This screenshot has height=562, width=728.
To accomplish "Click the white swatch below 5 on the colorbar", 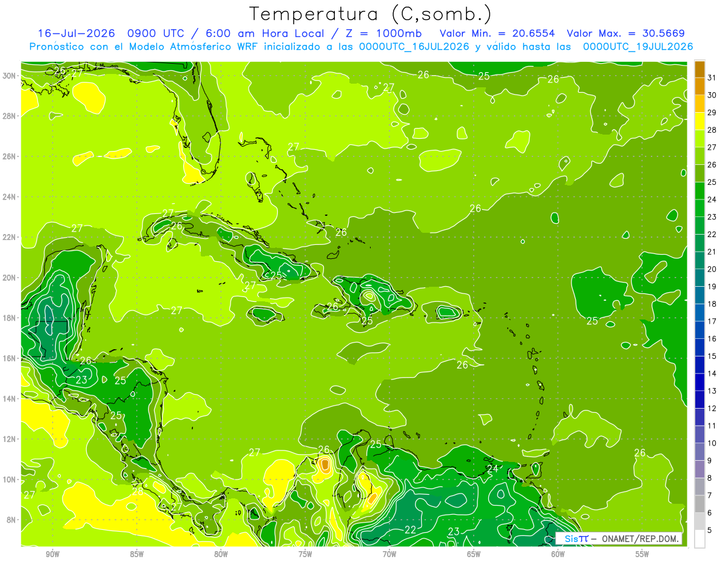I will pos(699,539).
